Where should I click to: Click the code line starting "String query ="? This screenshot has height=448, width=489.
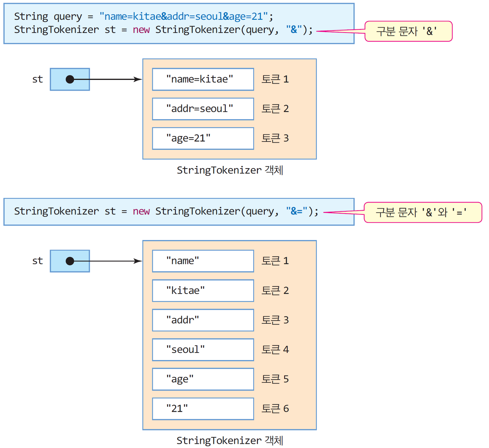click(144, 16)
